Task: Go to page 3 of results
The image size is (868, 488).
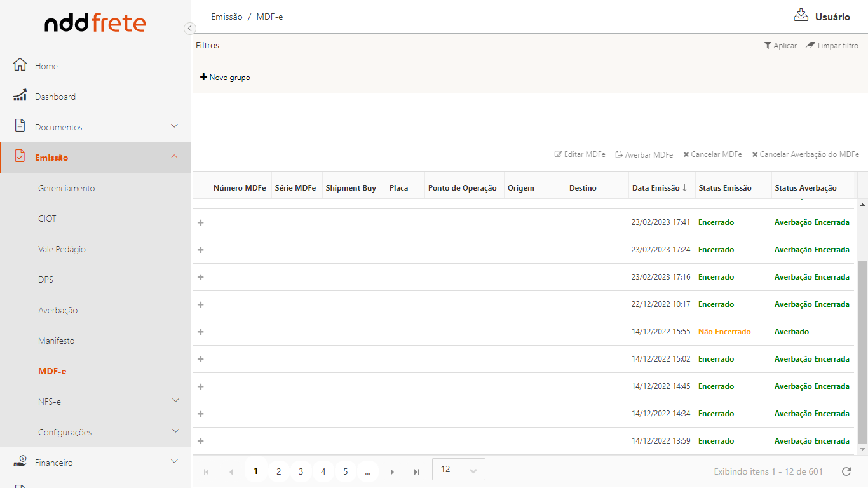Action: click(x=301, y=471)
